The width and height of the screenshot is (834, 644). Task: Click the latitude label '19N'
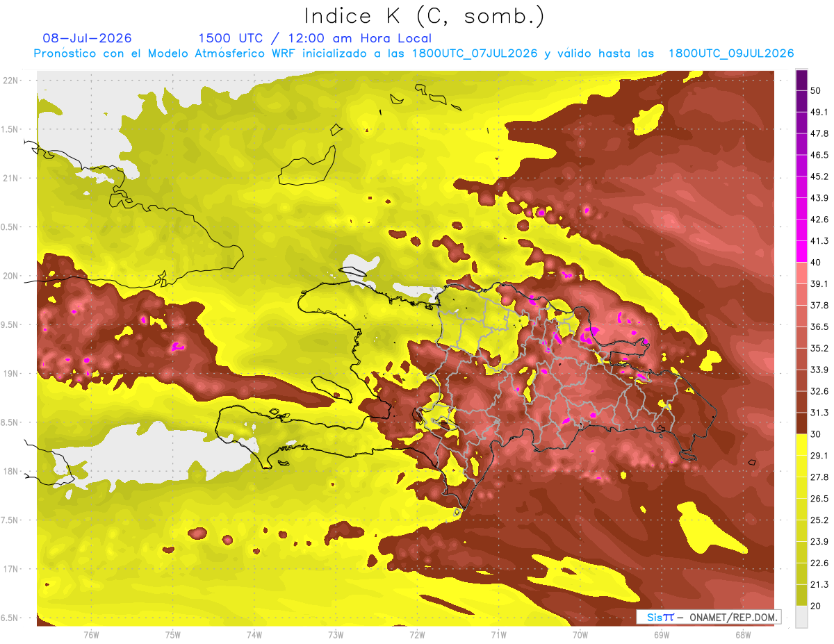(x=12, y=373)
